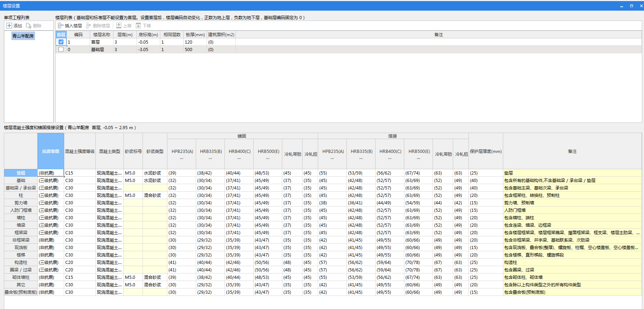Click the floor list 备注 column header
644x309 pixels.
coord(439,34)
